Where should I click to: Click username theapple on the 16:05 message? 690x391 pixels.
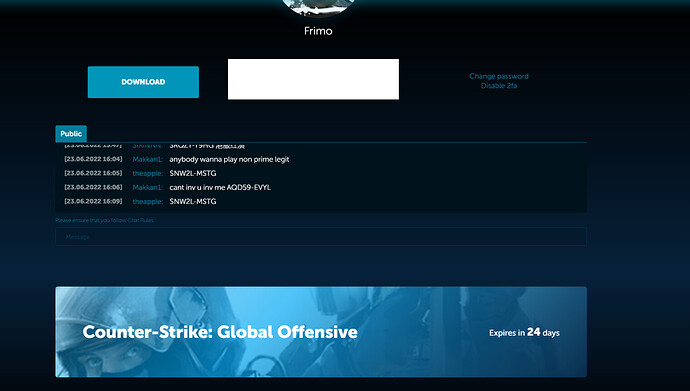click(147, 173)
